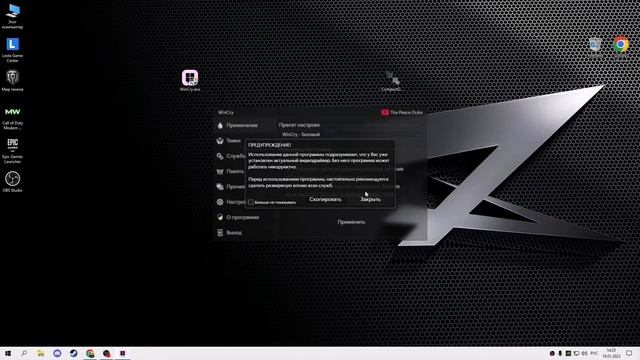
Task: Select the Этот компьютер desktop icon
Action: pos(12,16)
